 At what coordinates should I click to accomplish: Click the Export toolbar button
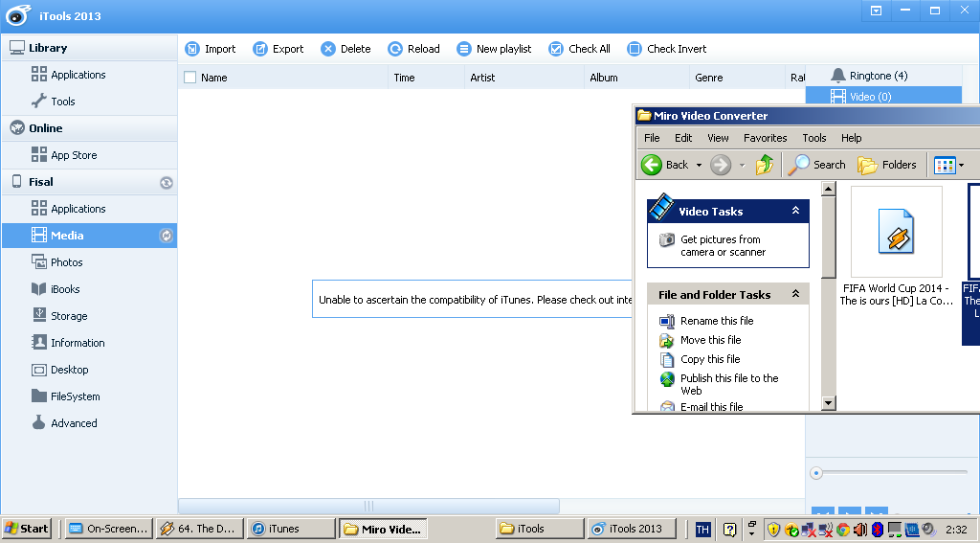pyautogui.click(x=278, y=49)
